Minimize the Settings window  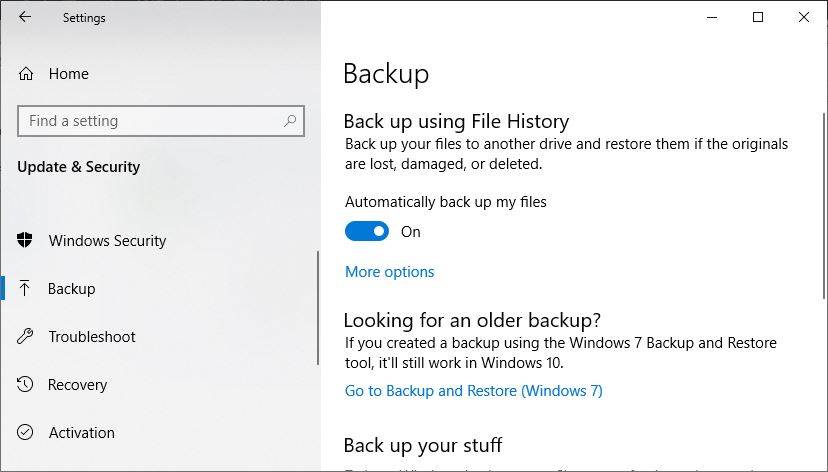[x=712, y=17]
